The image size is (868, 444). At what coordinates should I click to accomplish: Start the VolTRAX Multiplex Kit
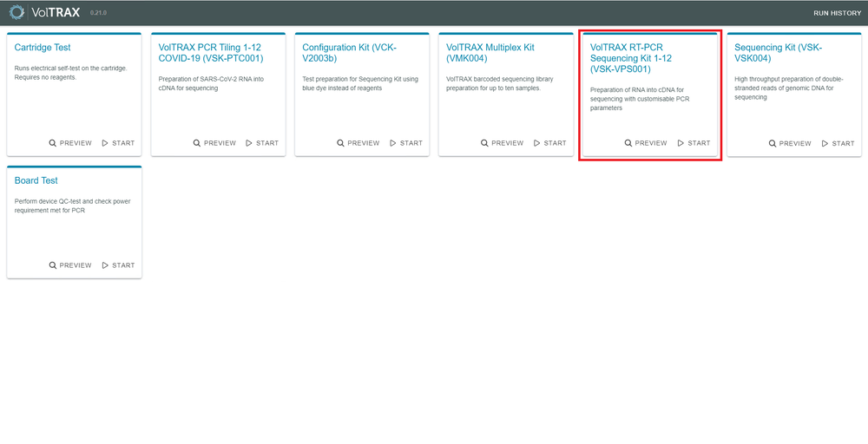tap(550, 143)
